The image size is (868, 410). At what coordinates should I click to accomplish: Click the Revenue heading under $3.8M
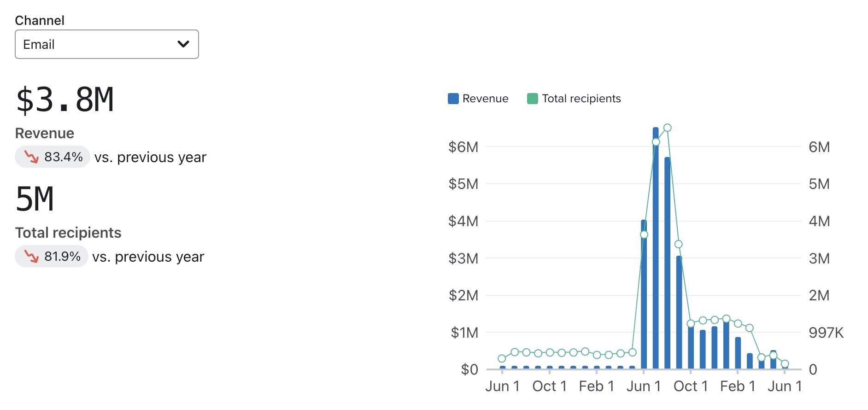(x=45, y=133)
